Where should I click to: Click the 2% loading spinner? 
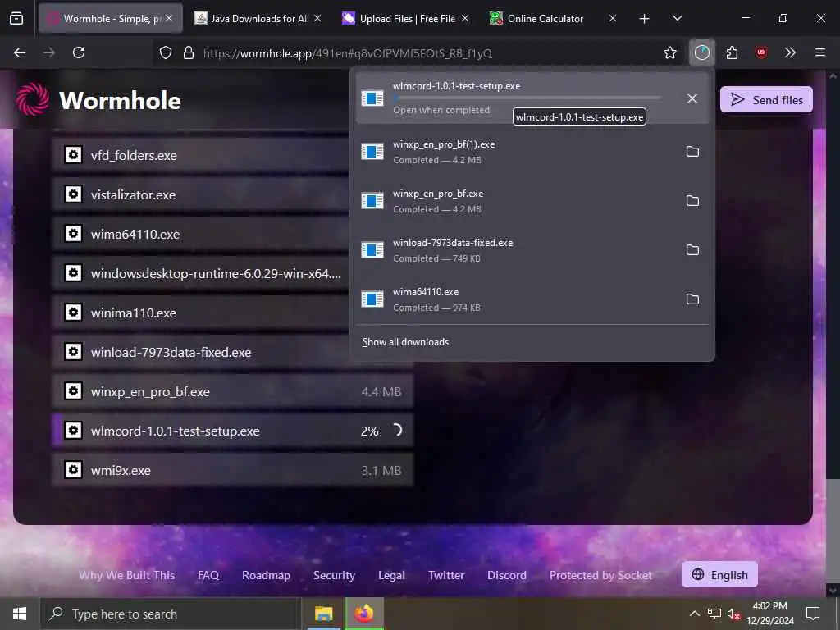396,430
